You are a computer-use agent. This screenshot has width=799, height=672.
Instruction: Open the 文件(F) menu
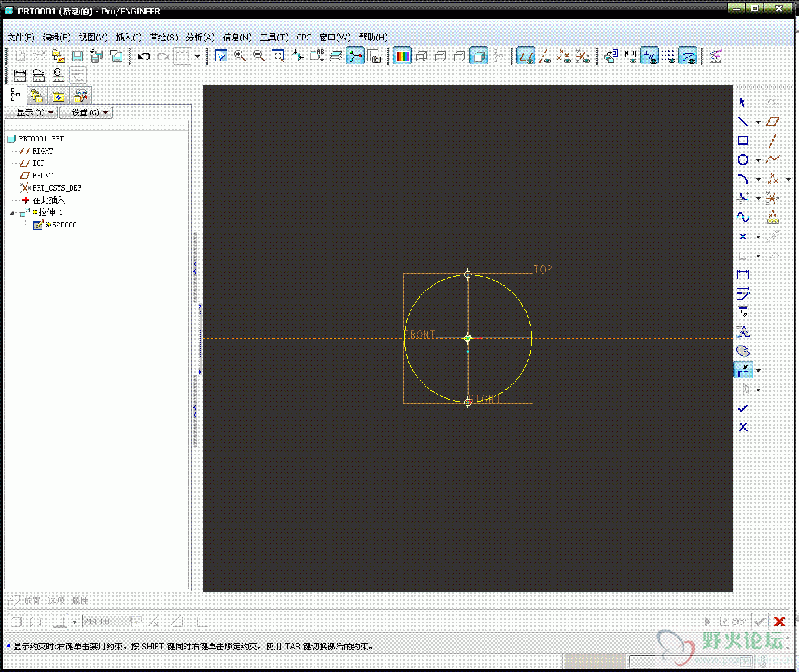click(x=21, y=37)
